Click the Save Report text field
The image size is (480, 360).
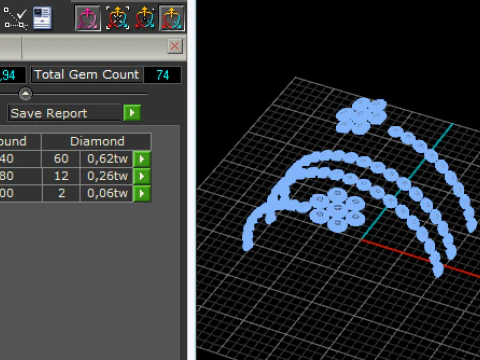[65, 113]
